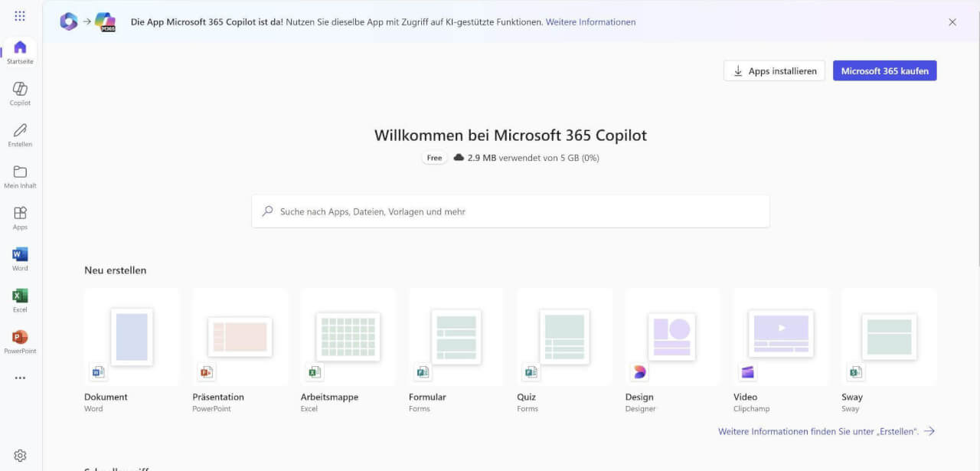980x471 pixels.
Task: Open the Apps section in the sidebar
Action: coord(19,216)
